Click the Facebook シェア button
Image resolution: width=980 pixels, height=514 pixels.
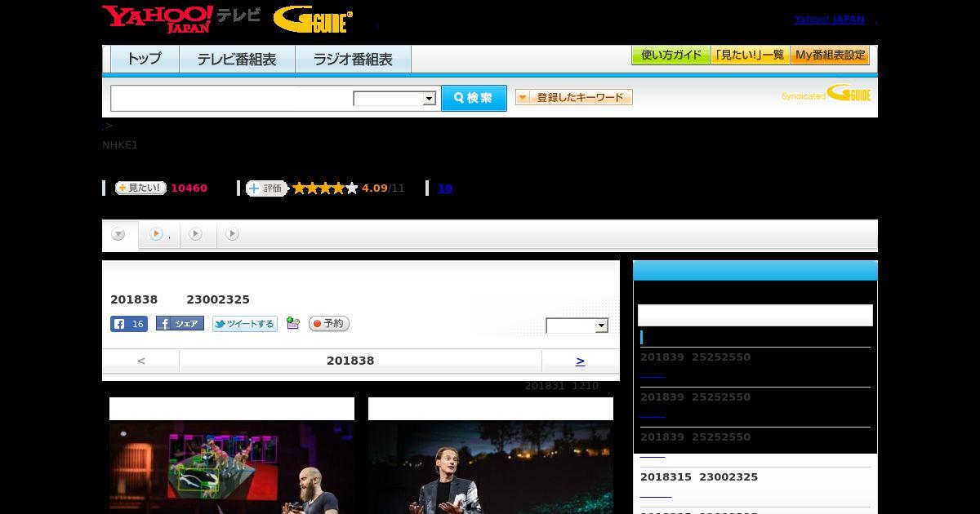click(180, 324)
